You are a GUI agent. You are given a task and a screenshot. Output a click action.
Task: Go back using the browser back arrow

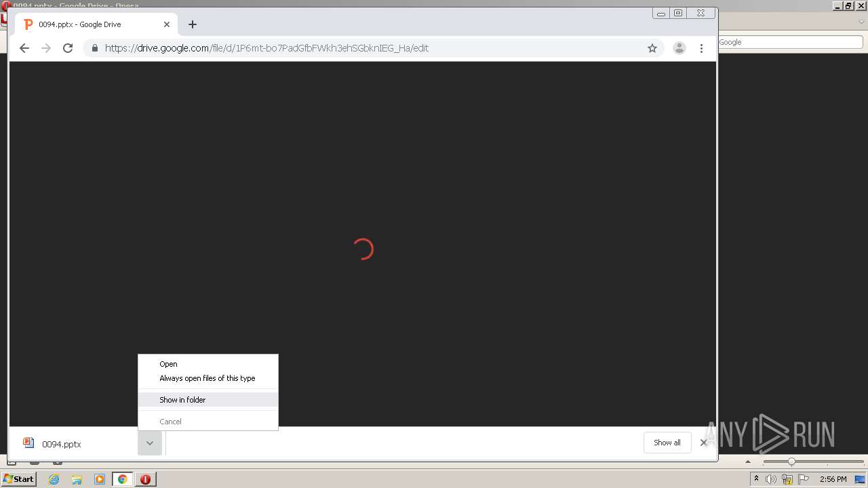pyautogui.click(x=24, y=48)
